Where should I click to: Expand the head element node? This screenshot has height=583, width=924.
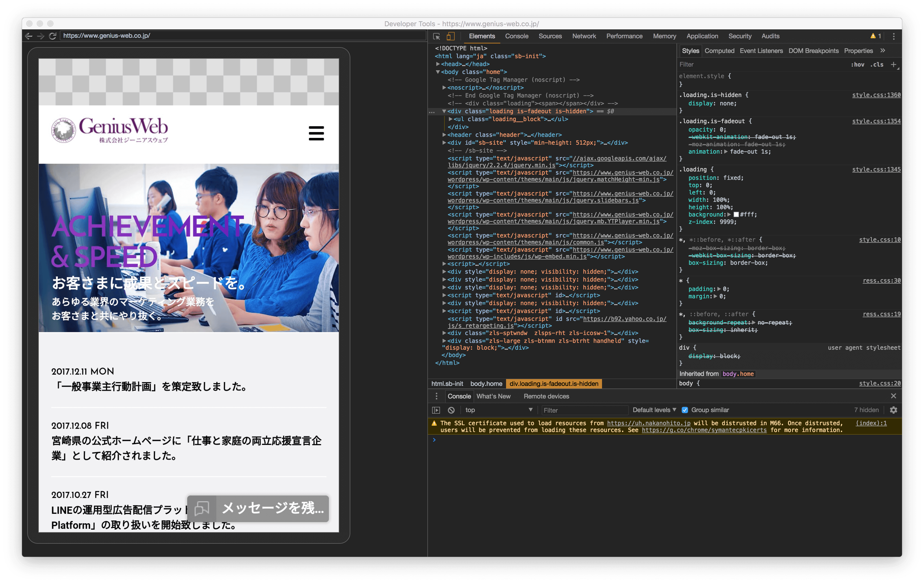[x=438, y=64]
